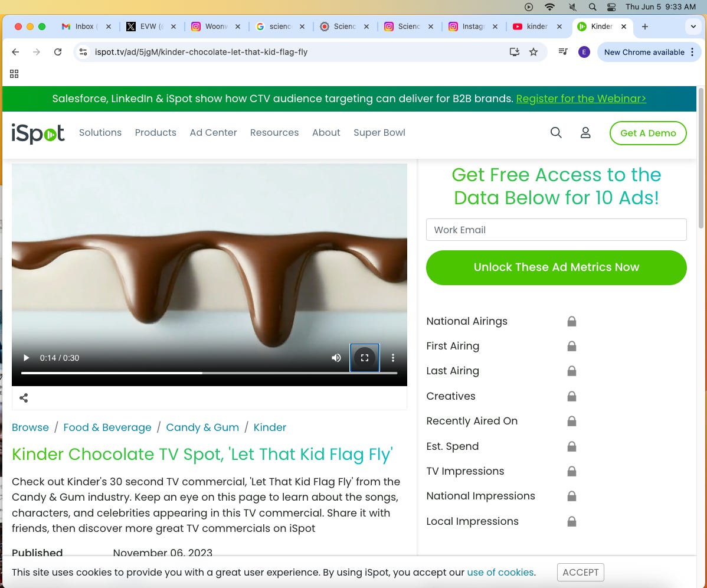Click the National Airings lock icon
Viewport: 707px width, 588px height.
tap(572, 321)
